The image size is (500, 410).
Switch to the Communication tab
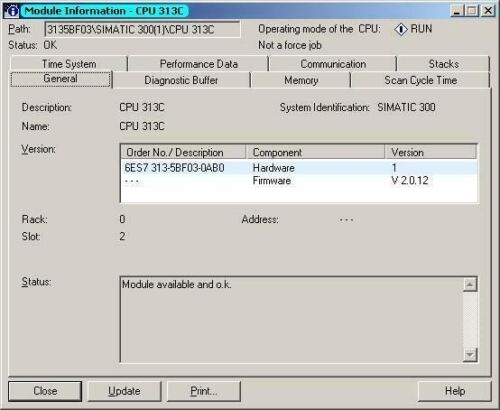tap(333, 64)
